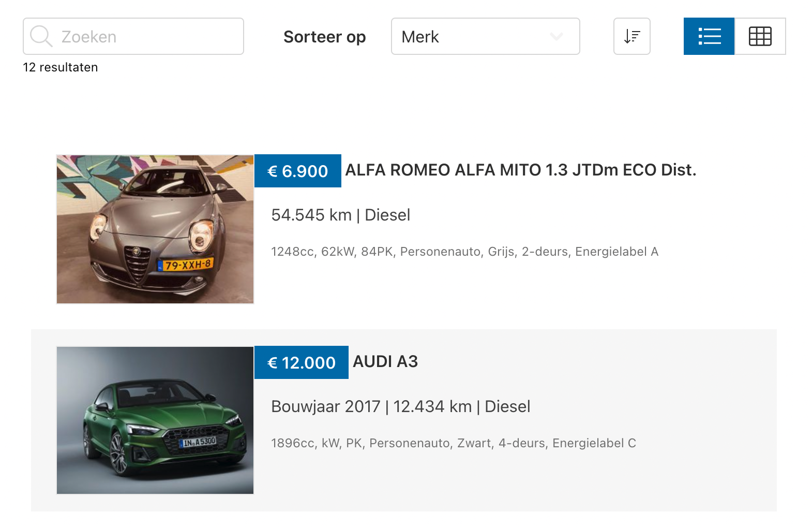The width and height of the screenshot is (812, 527).
Task: Open the Merk sort dropdown
Action: pyautogui.click(x=476, y=37)
